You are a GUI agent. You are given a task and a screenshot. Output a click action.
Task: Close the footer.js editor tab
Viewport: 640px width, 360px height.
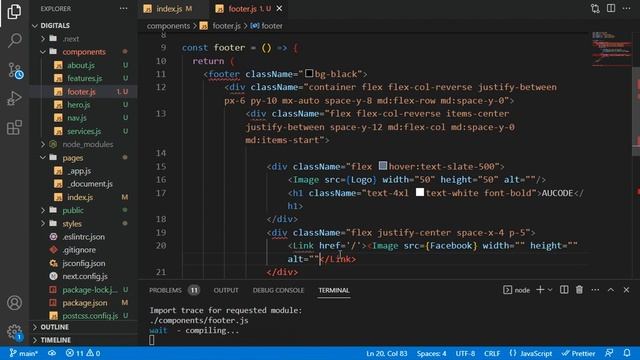(279, 9)
